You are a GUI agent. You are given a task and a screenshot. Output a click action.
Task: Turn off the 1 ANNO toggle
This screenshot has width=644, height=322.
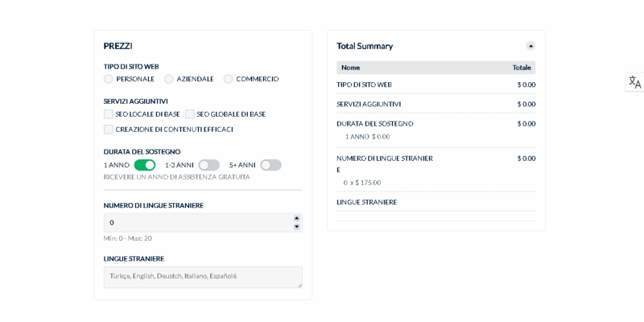[145, 165]
